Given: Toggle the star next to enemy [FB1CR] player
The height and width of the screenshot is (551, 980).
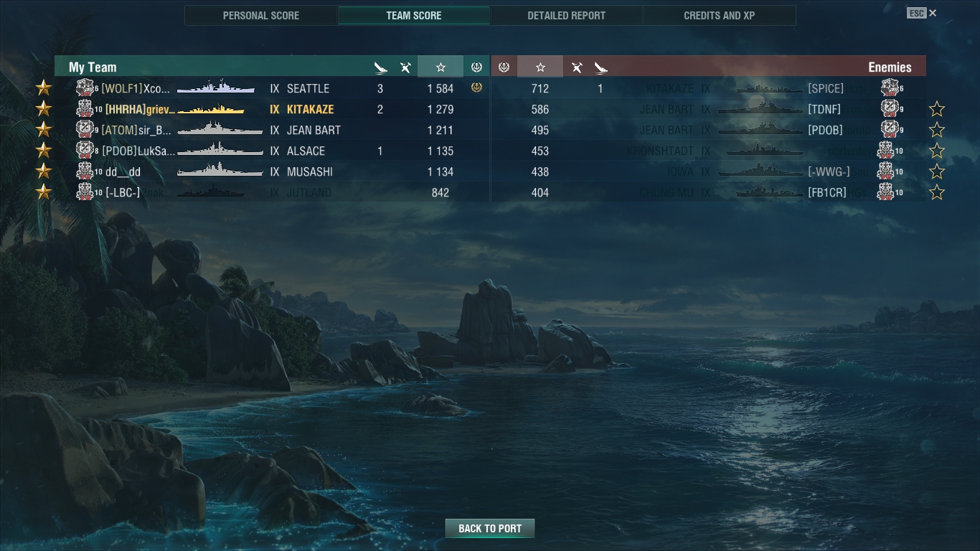Looking at the screenshot, I should [937, 192].
